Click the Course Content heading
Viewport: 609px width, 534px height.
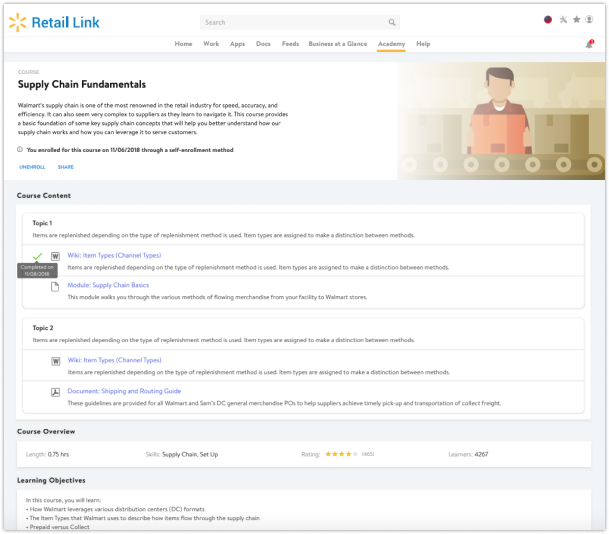click(x=44, y=196)
